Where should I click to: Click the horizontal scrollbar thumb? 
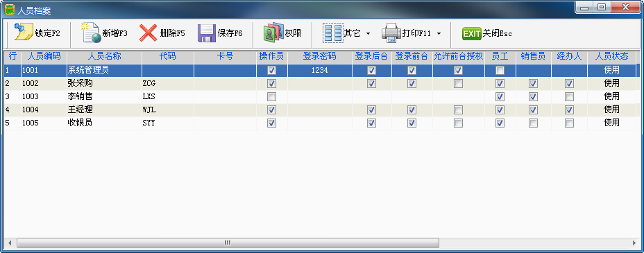pos(228,243)
